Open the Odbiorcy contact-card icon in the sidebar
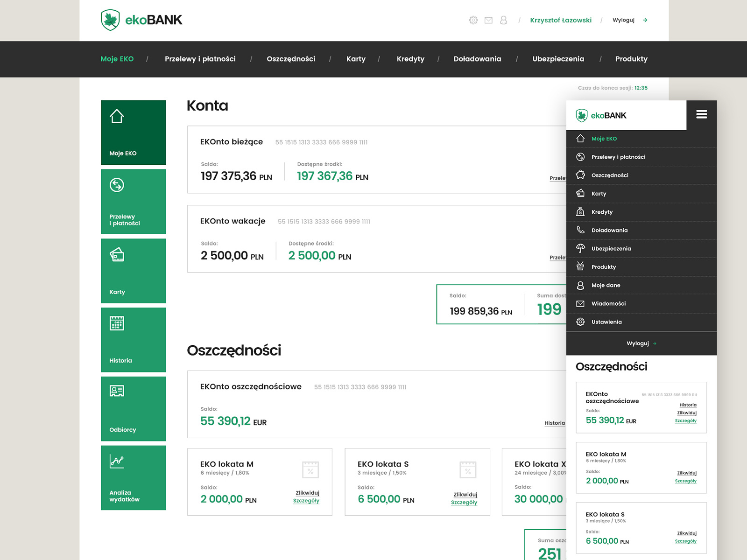747x560 pixels. [117, 392]
